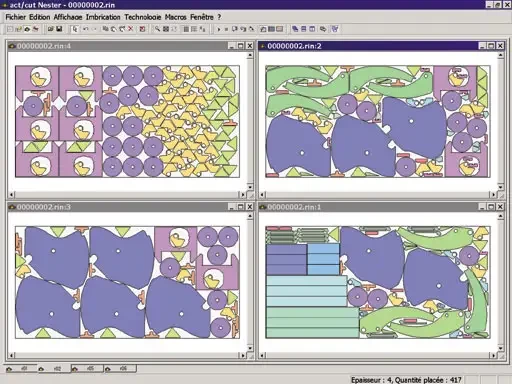Click the list layout icon right of columns icon
The height and width of the screenshot is (384, 512).
pyautogui.click(x=194, y=29)
